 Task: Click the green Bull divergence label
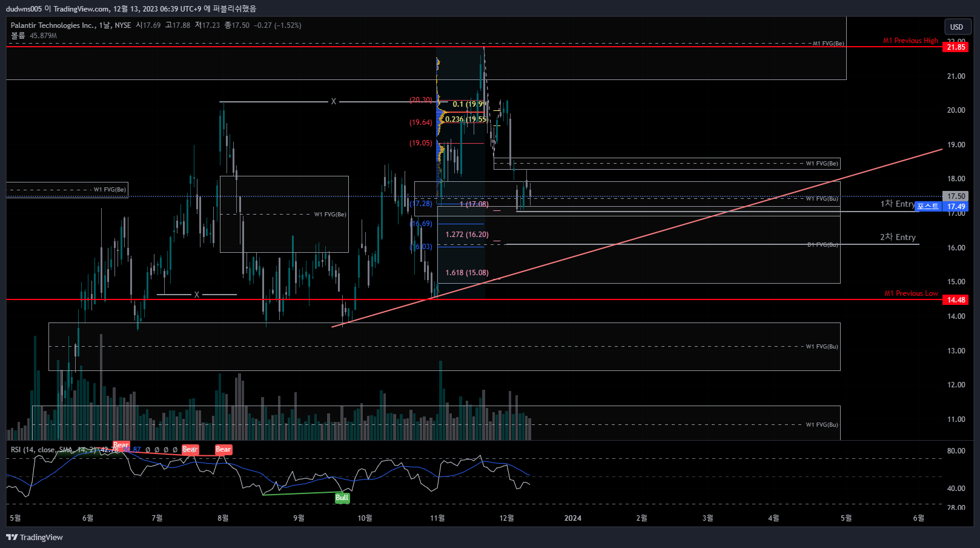tap(342, 498)
